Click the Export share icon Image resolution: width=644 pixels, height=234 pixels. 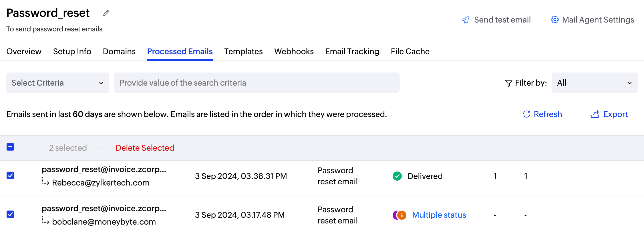(595, 114)
